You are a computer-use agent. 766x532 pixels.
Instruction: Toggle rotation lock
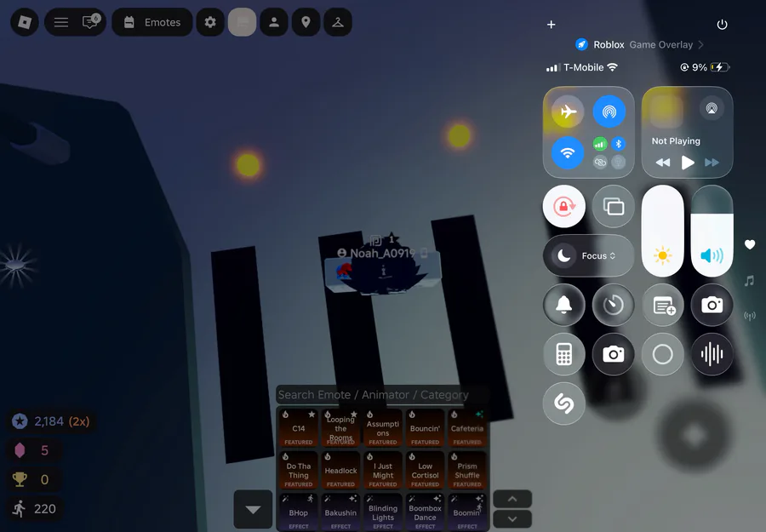click(564, 206)
